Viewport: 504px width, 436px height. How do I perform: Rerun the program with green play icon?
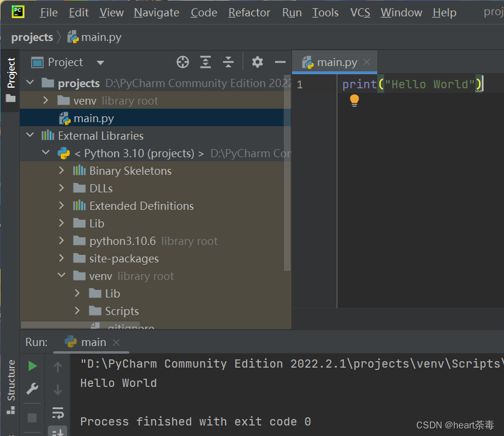[x=32, y=366]
